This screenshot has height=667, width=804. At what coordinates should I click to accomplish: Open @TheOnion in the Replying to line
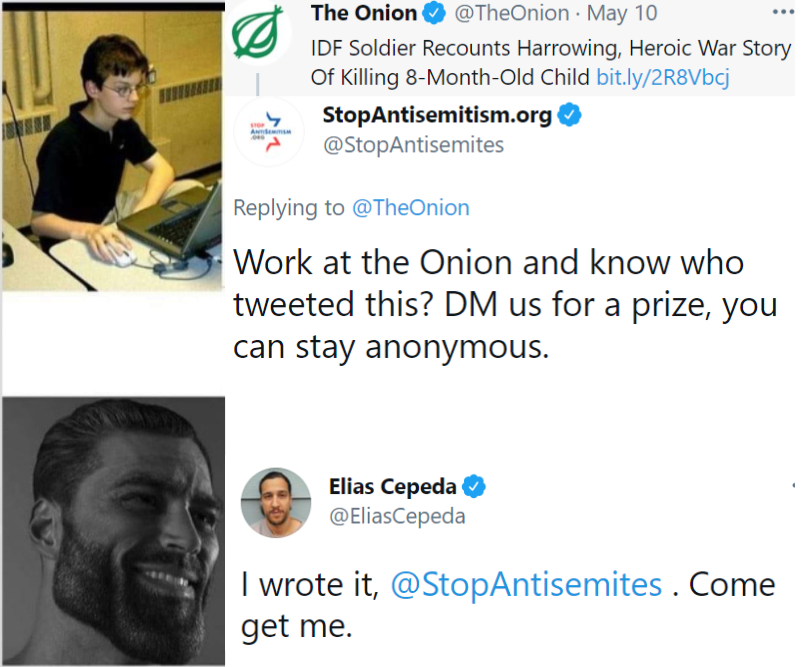coord(411,208)
